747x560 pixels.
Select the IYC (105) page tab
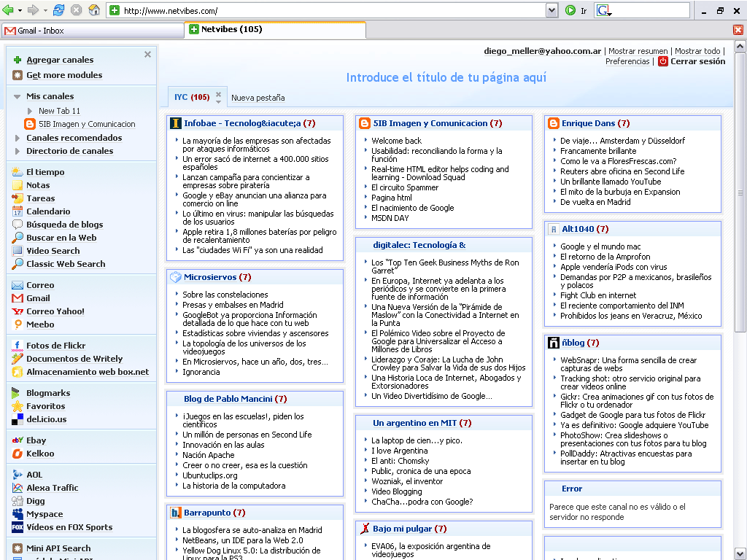(x=192, y=97)
